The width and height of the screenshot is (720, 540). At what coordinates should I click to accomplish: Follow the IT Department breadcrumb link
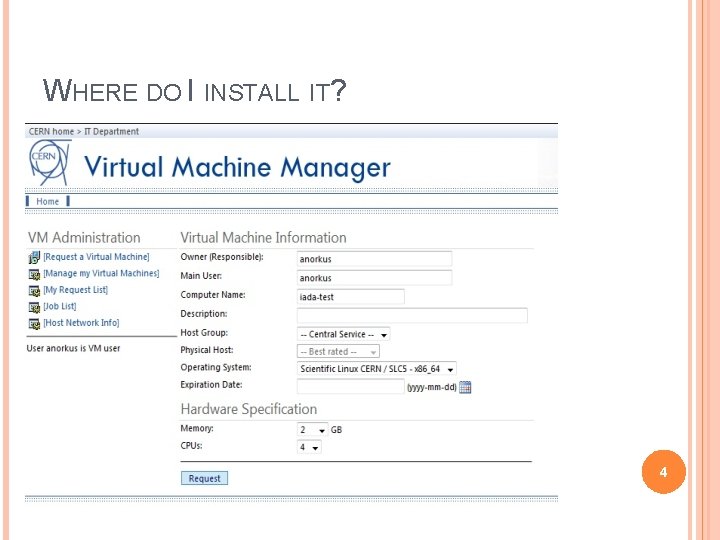[x=111, y=131]
